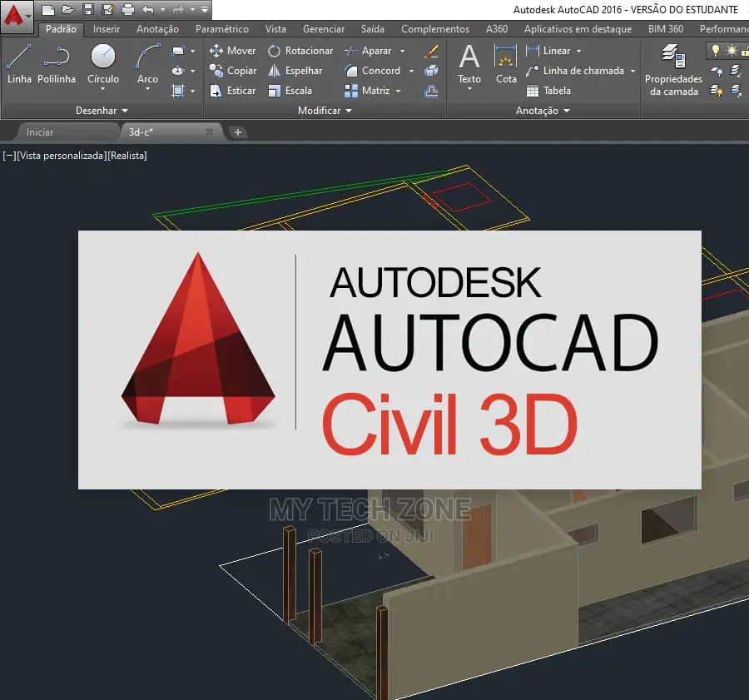Toggle the sun freeze layer icon
Screen dimensions: 749x700
point(732,50)
